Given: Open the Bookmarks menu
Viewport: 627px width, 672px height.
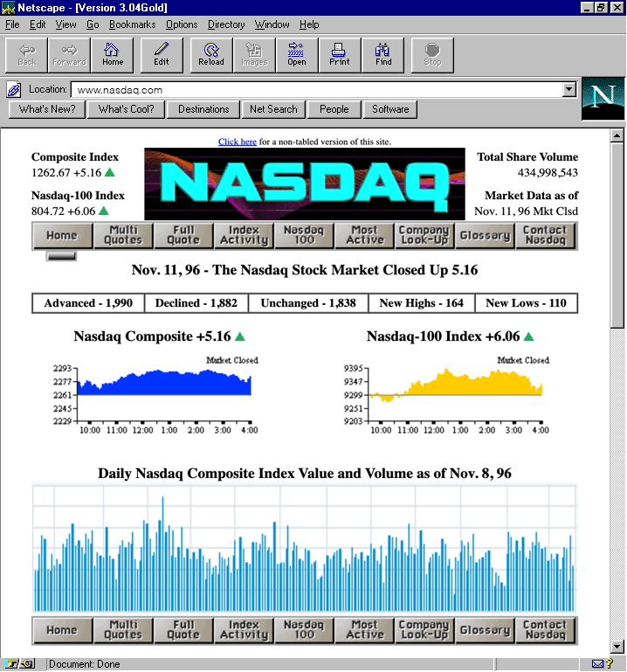Looking at the screenshot, I should 133,24.
